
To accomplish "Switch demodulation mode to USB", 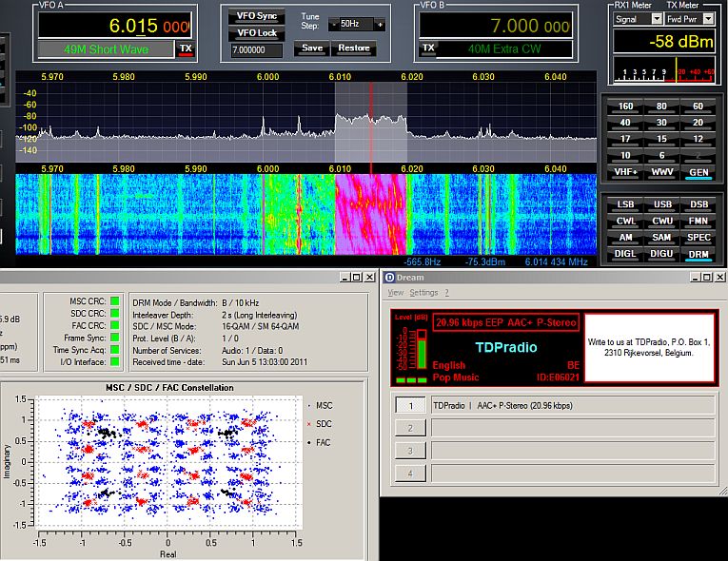I will (x=662, y=204).
